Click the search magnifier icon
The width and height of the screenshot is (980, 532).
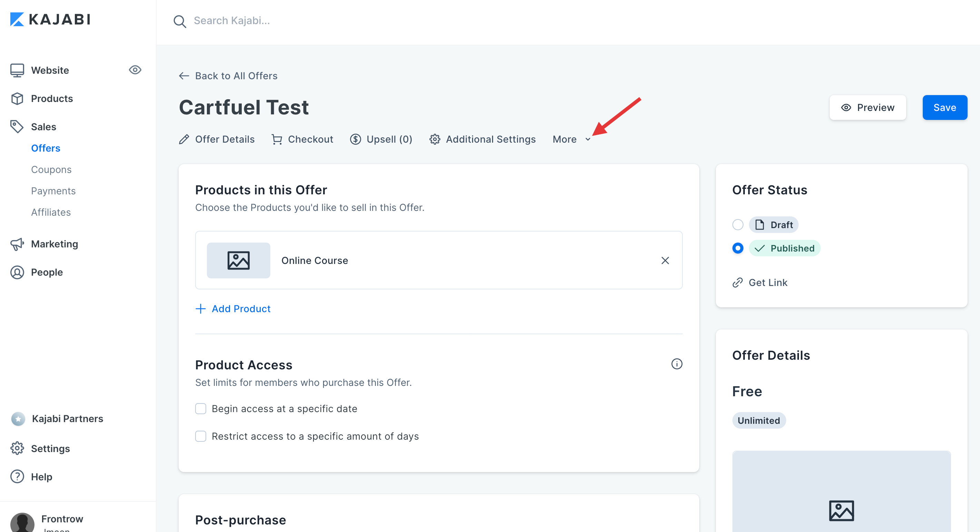click(x=180, y=21)
